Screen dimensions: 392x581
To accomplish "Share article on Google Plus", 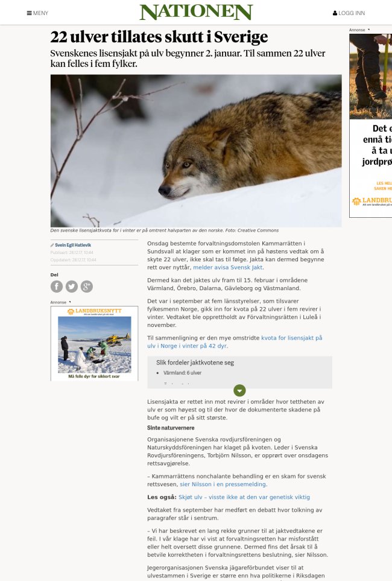I will (x=87, y=287).
